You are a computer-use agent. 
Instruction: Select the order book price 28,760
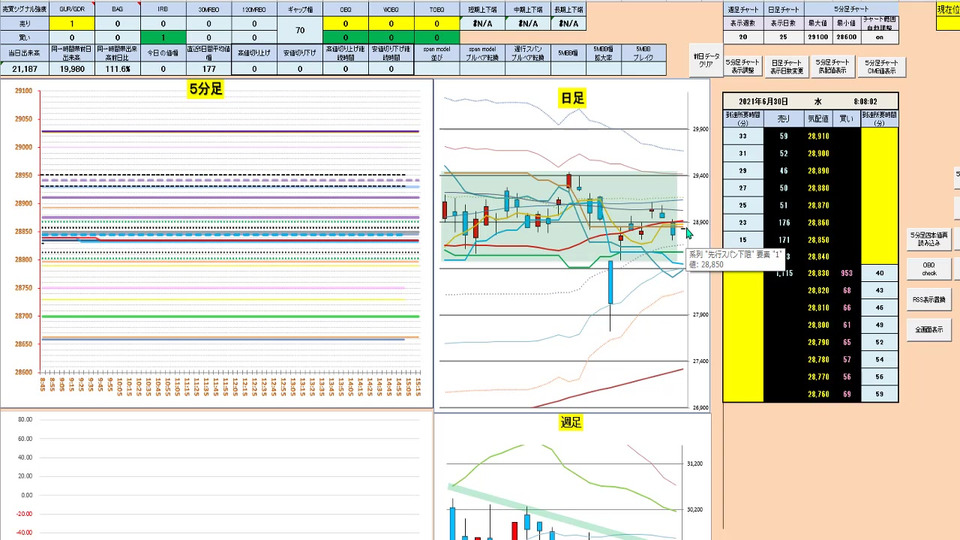pos(818,394)
